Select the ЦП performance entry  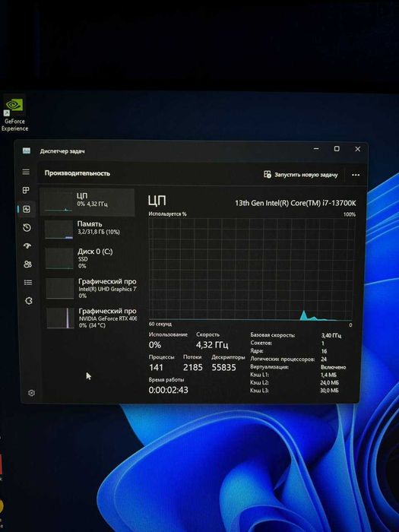87,202
